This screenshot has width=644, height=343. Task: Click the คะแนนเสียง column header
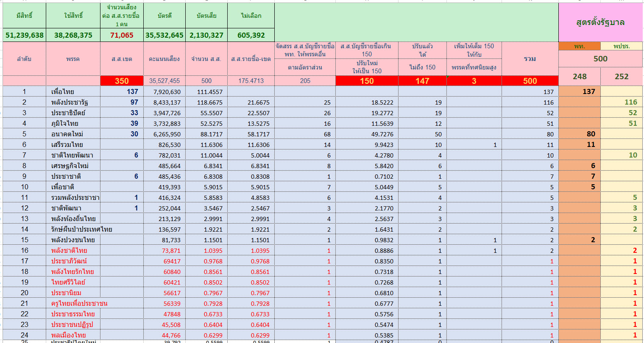click(164, 59)
